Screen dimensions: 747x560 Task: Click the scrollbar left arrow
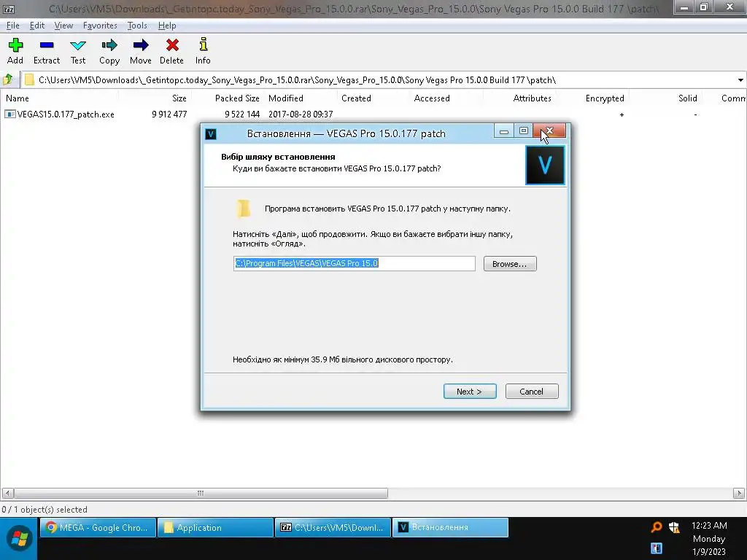pos(7,494)
